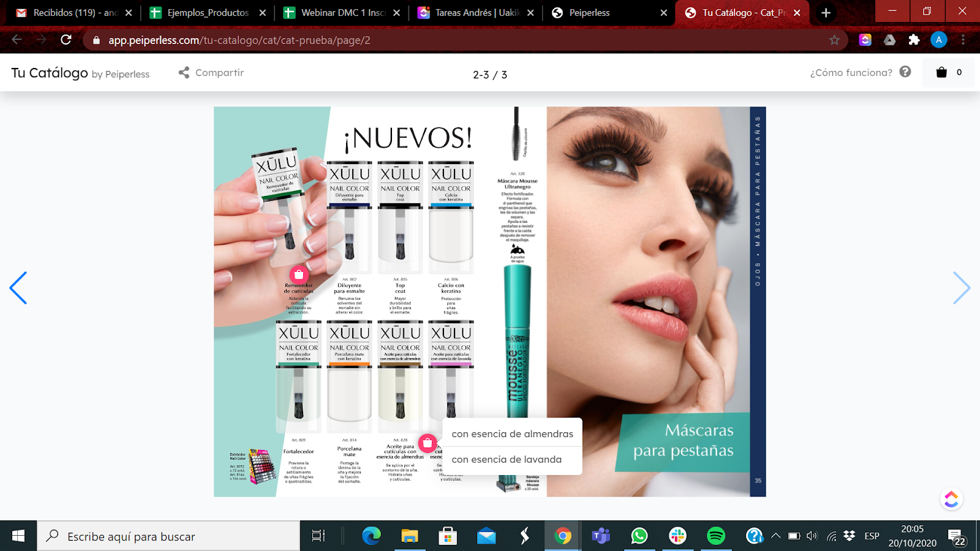Go to previous catalog page arrow

tap(18, 288)
